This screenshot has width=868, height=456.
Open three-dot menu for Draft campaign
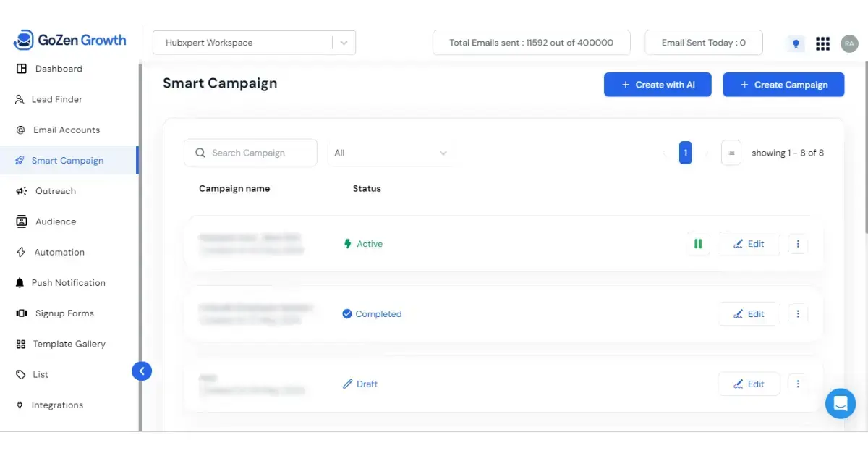798,384
